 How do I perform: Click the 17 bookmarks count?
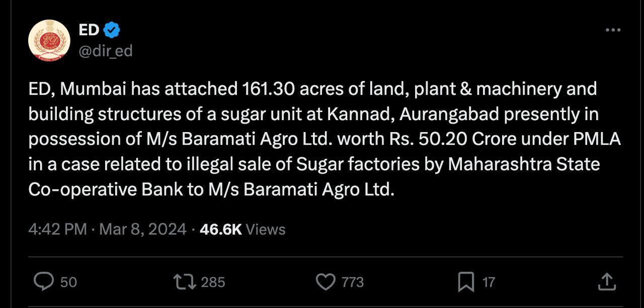[x=489, y=282]
